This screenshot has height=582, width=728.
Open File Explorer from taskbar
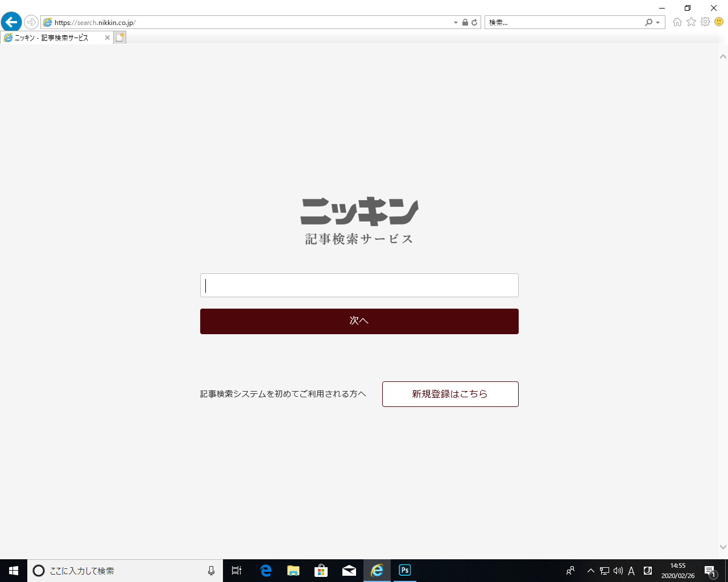293,571
